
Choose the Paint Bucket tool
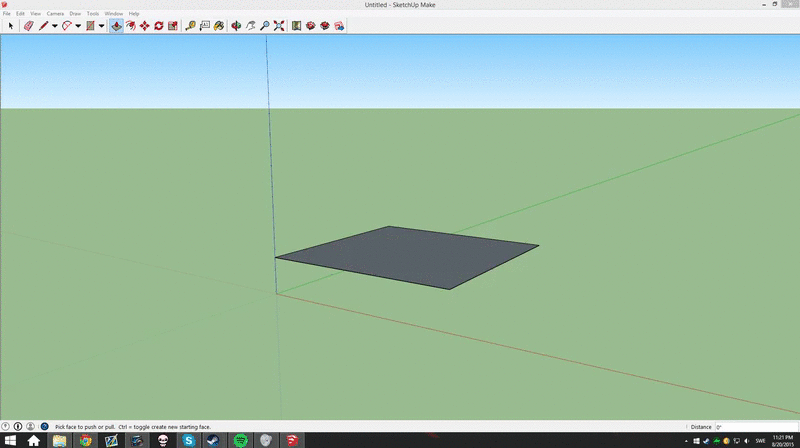[x=219, y=26]
